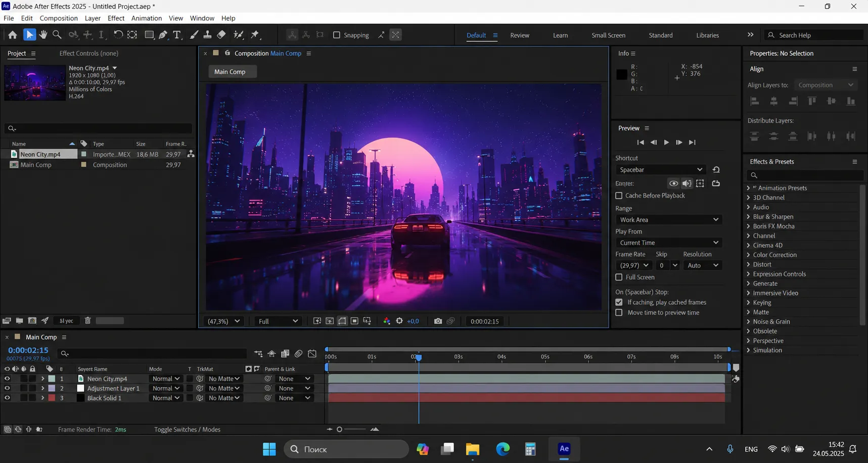The height and width of the screenshot is (463, 868).
Task: Open channel and color management icon
Action: click(387, 321)
